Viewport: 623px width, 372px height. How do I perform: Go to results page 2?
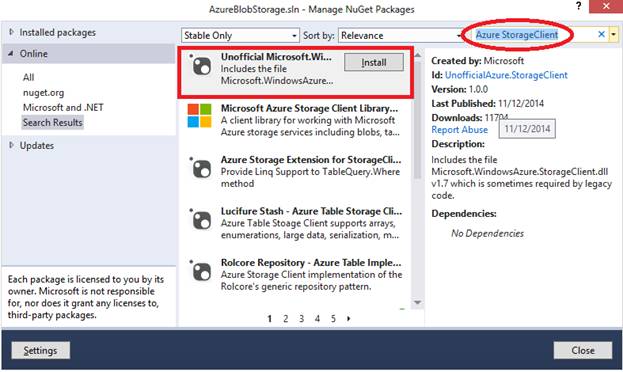click(285, 318)
